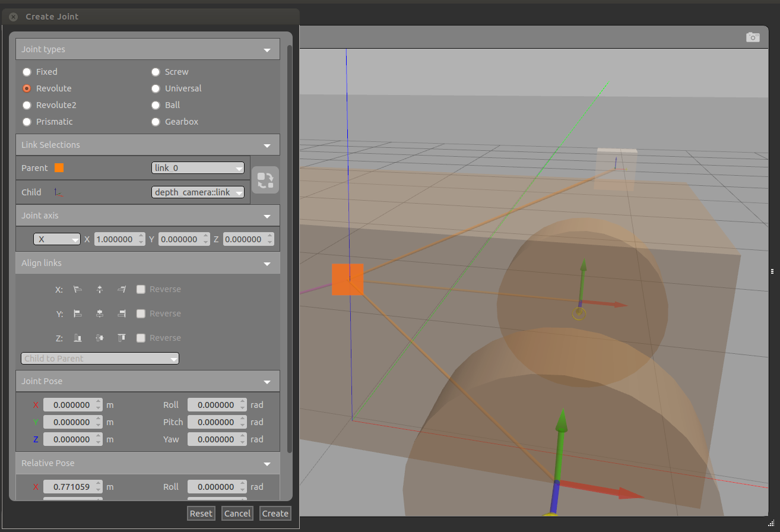Viewport: 780px width, 532px height.
Task: Click the Z center align icon
Action: pos(99,338)
